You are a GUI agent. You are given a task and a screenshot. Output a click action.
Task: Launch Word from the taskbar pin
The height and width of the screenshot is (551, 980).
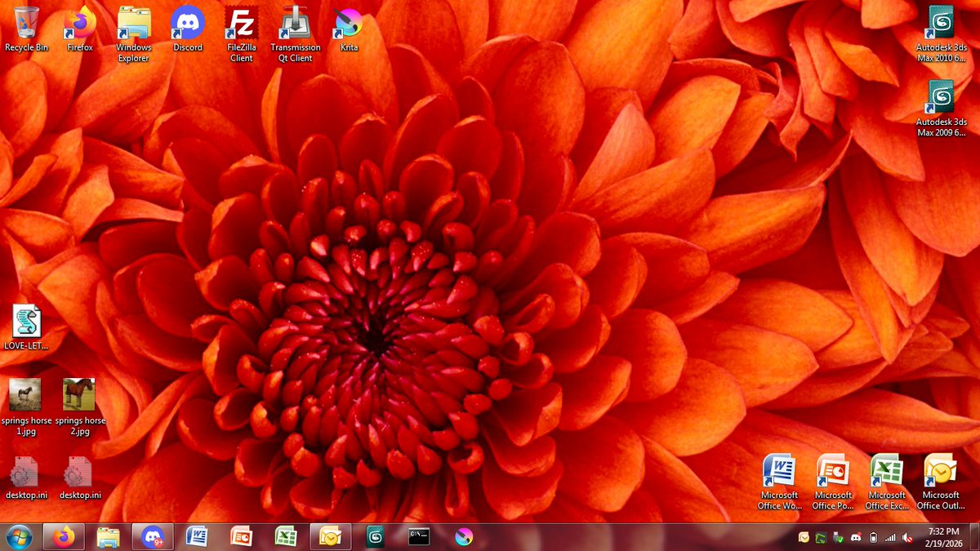(x=197, y=537)
